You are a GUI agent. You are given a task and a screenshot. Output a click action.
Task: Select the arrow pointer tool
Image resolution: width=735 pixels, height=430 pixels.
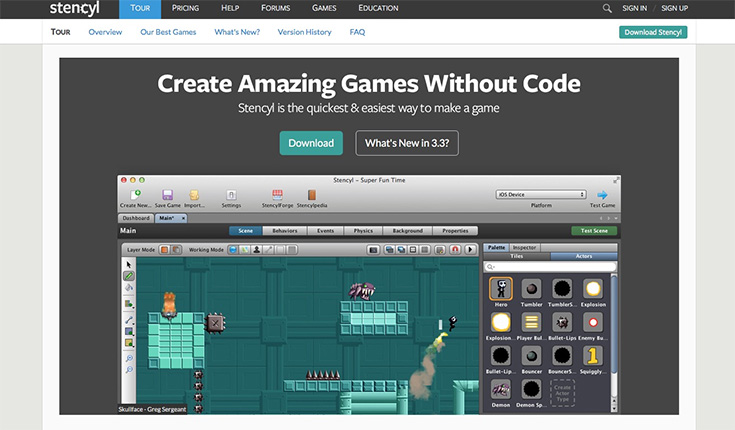click(129, 265)
